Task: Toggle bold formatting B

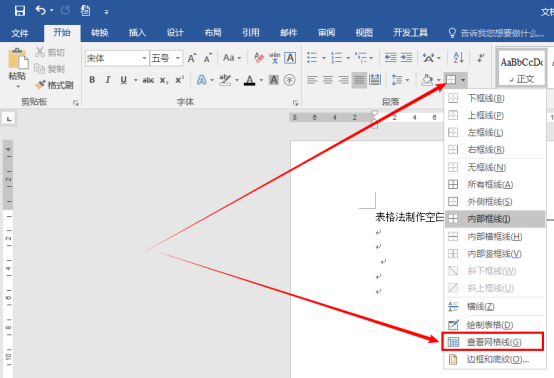Action: click(92, 80)
